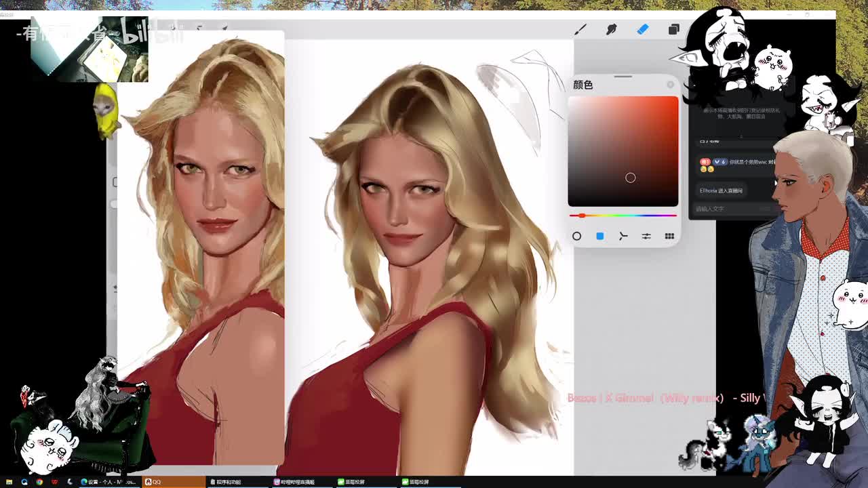The image size is (868, 488).
Task: Select the Procreate eraser tool
Action: click(643, 29)
